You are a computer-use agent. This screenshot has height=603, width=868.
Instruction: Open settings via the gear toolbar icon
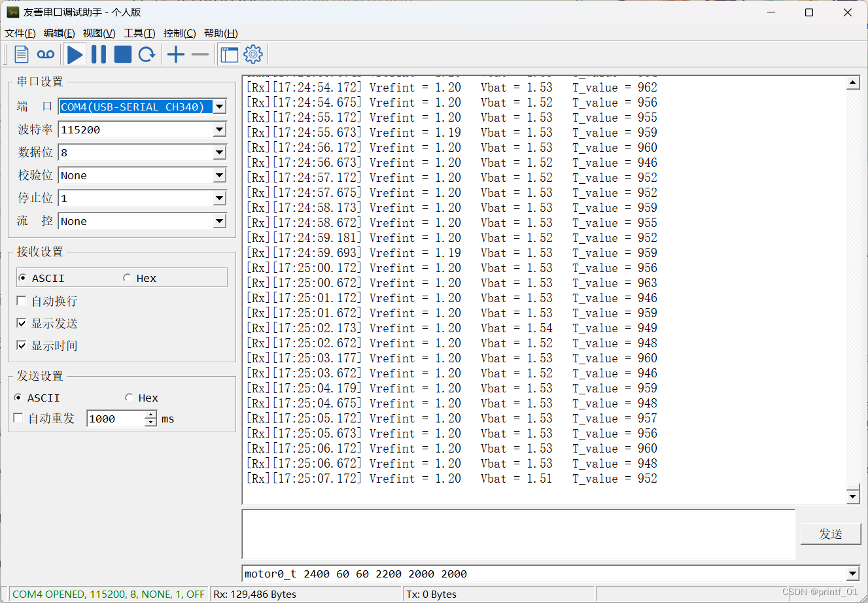[253, 55]
